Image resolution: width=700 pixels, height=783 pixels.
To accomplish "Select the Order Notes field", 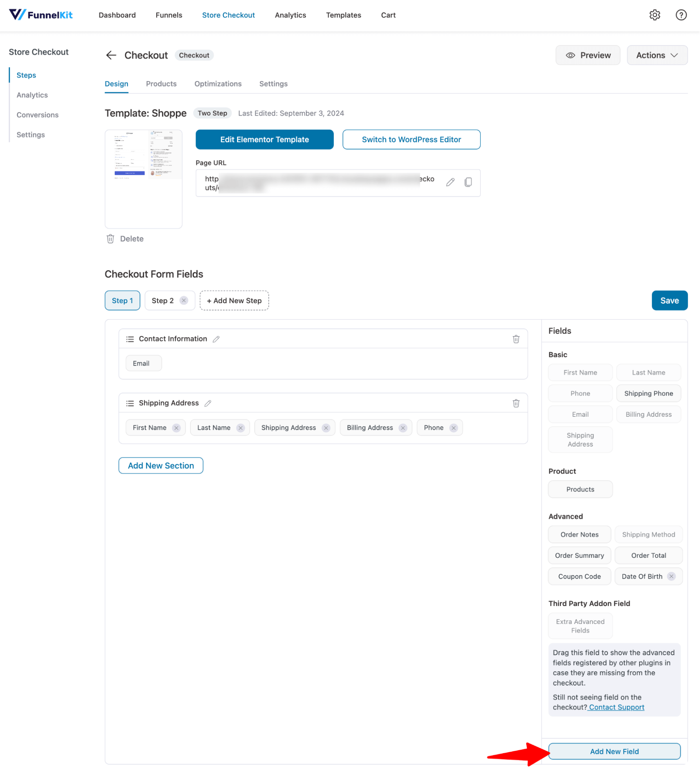I will 579,534.
